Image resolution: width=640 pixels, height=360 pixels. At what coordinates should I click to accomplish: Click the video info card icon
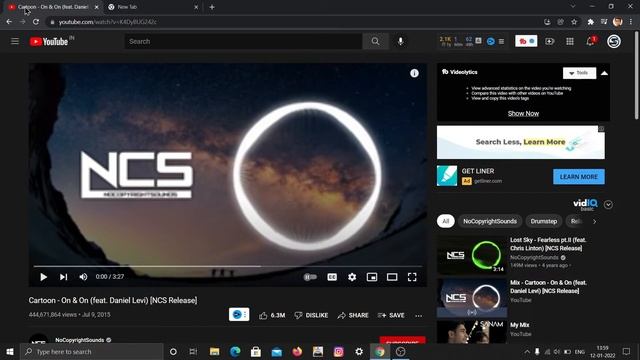414,73
